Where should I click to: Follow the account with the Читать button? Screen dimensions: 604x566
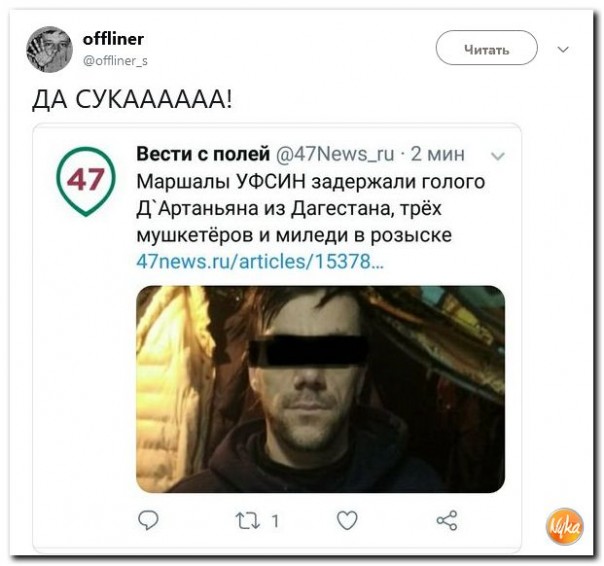click(x=487, y=48)
